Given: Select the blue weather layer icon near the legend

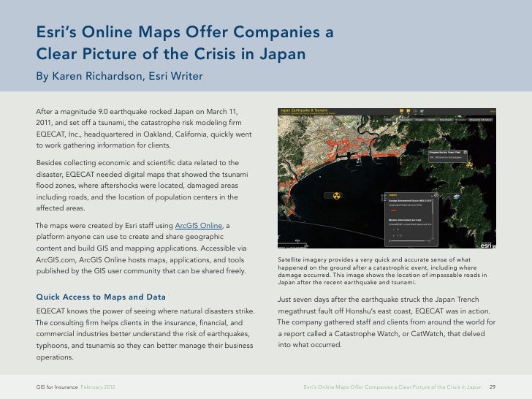Looking at the screenshot, I should point(457,197).
